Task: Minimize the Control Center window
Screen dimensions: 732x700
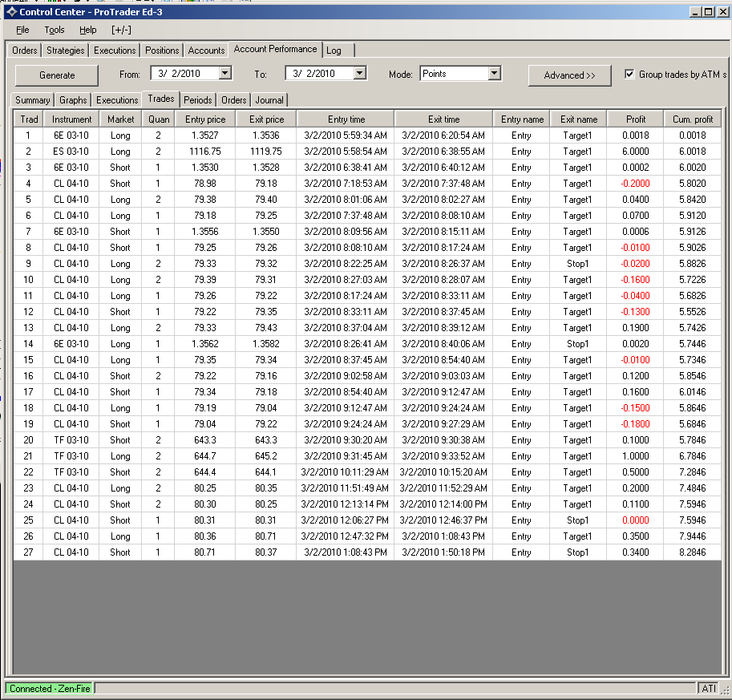Action: click(x=696, y=12)
